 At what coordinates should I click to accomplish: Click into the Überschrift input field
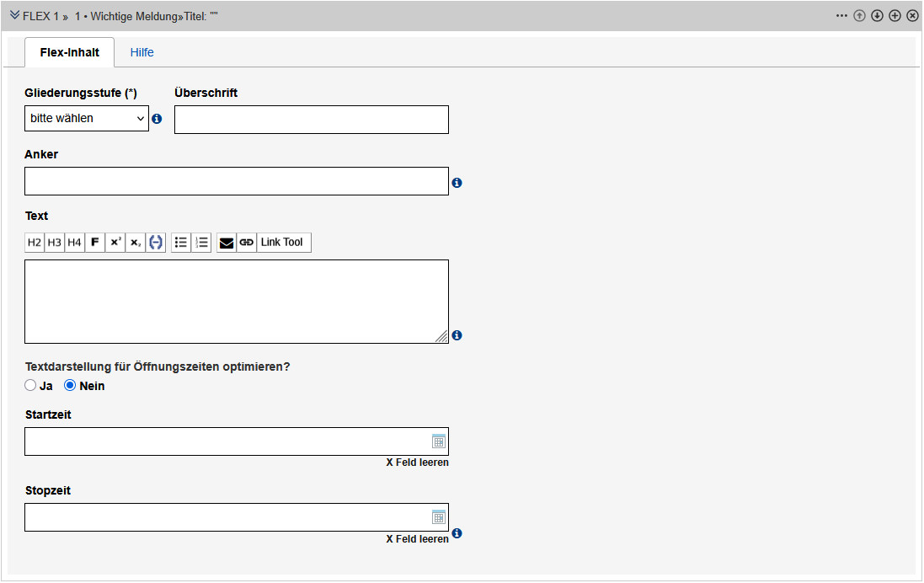click(311, 120)
